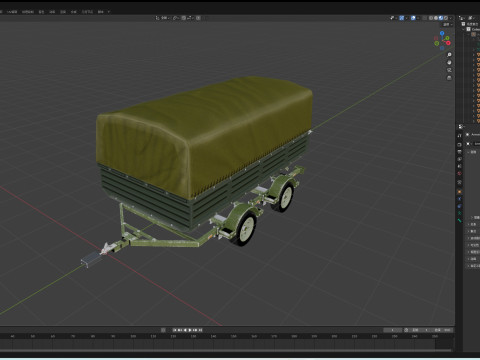Open the shading options dropdown arrow
This screenshot has height=360, width=480.
(x=451, y=18)
